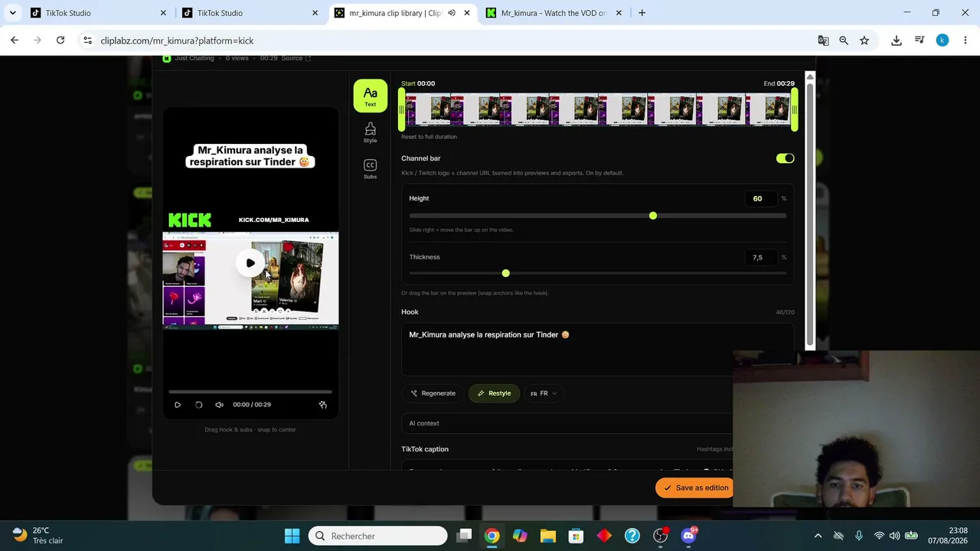The height and width of the screenshot is (551, 980).
Task: Click the editor panel scroll-up arrow
Action: point(810,77)
